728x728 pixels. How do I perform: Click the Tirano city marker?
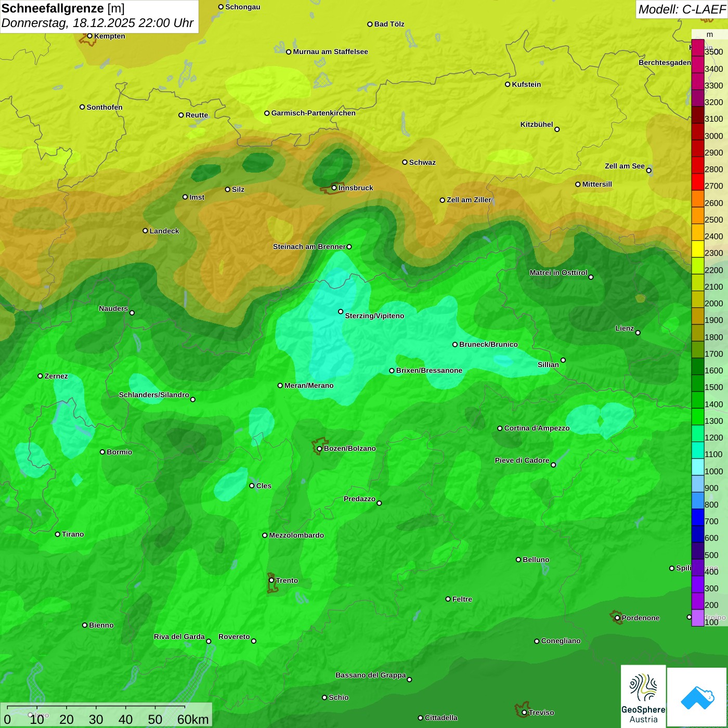tap(58, 534)
